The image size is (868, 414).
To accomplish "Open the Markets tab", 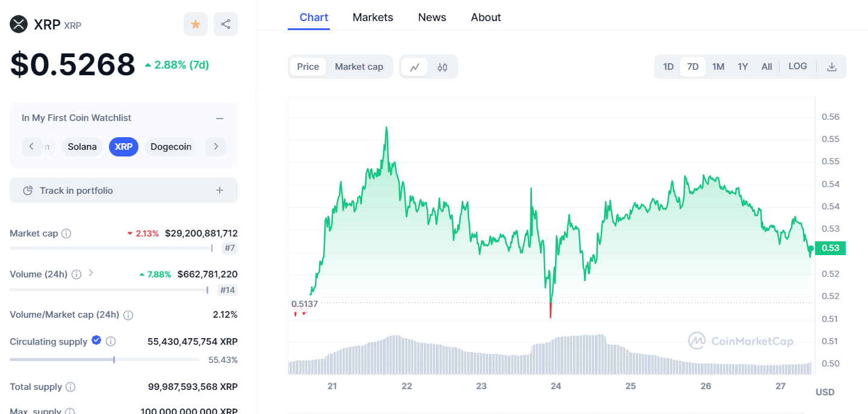I will 373,17.
